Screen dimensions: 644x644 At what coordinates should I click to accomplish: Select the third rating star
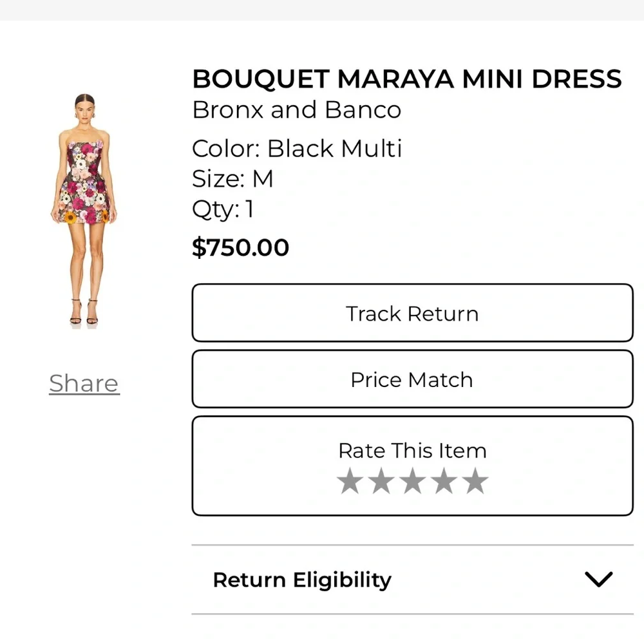[x=413, y=480]
